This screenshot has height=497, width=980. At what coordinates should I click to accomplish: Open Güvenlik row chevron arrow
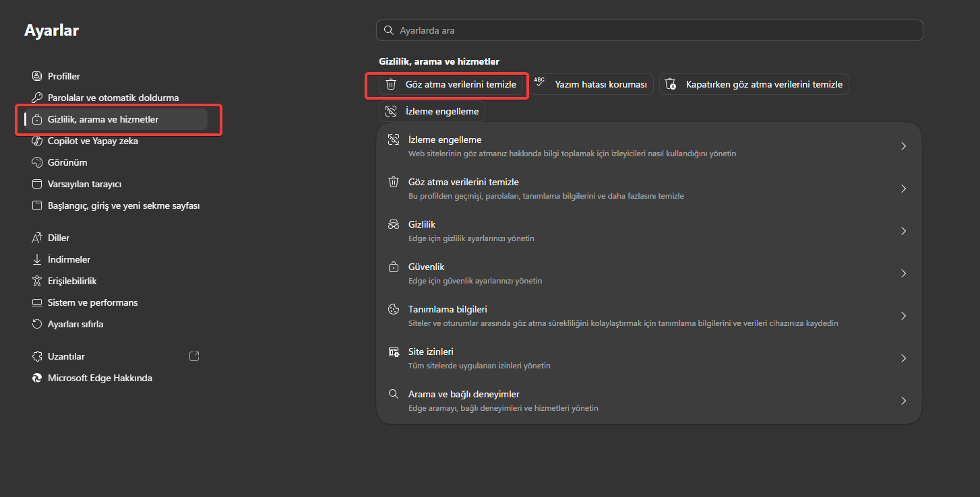pyautogui.click(x=903, y=273)
